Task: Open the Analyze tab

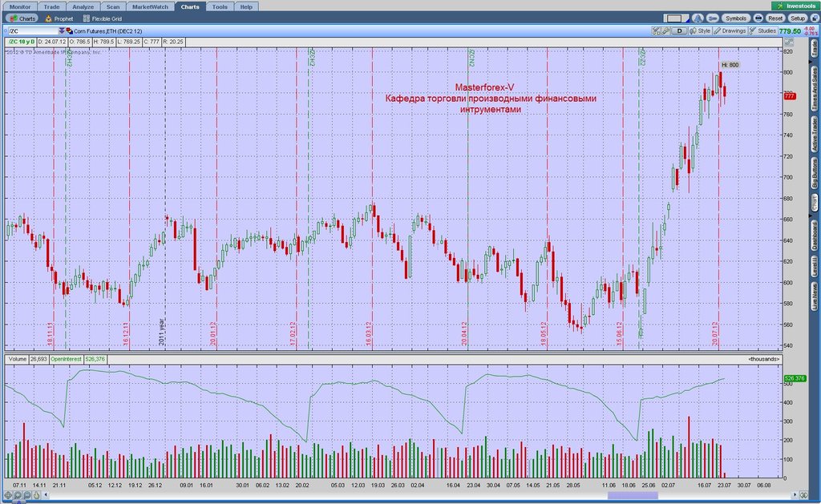Action: point(83,6)
